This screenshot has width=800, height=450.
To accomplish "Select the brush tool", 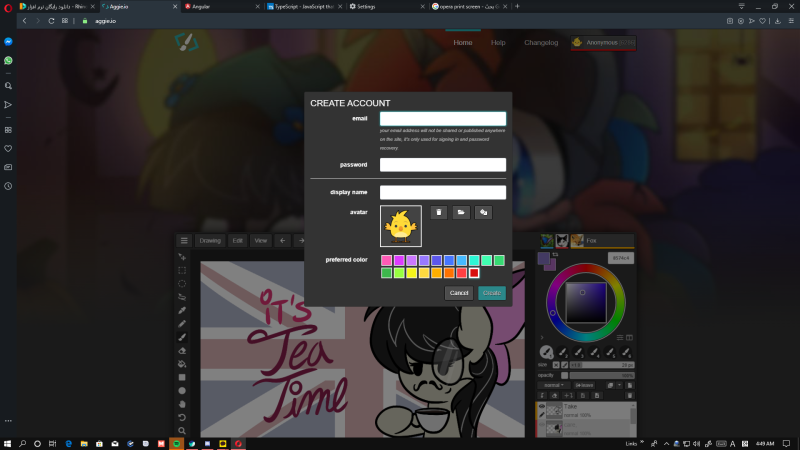I will coord(182,337).
